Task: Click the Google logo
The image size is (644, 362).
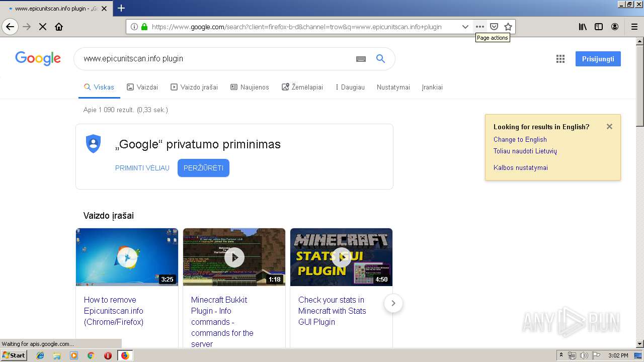Action: (38, 59)
